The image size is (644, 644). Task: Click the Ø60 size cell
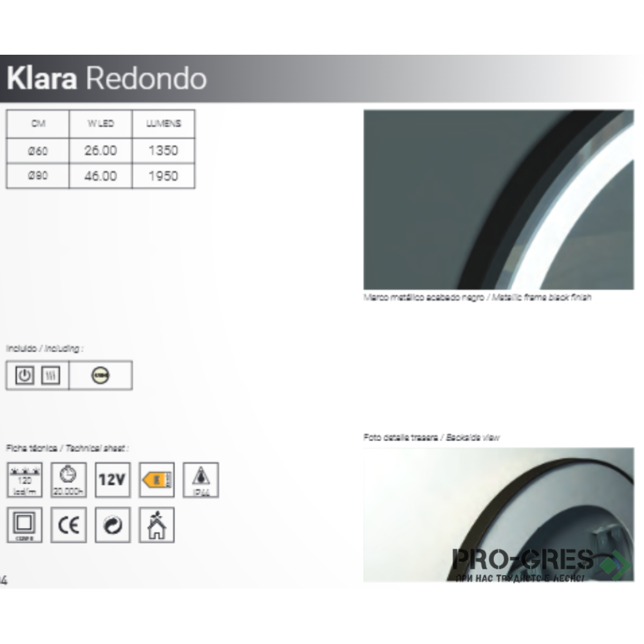pyautogui.click(x=38, y=151)
